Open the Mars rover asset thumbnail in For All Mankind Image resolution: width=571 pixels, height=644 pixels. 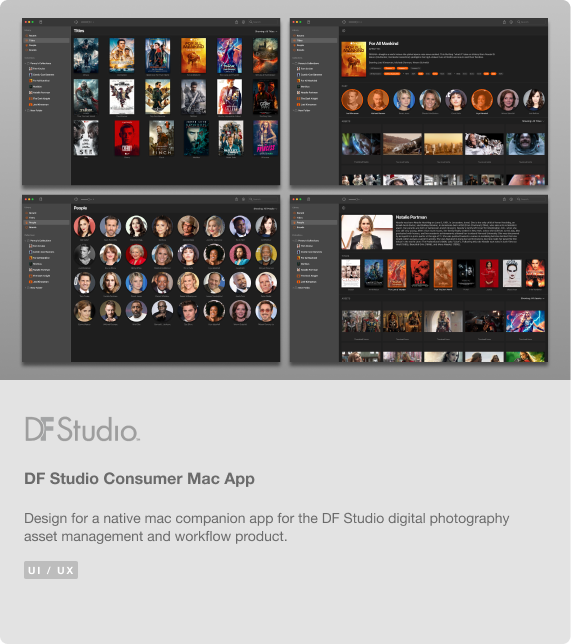click(402, 144)
